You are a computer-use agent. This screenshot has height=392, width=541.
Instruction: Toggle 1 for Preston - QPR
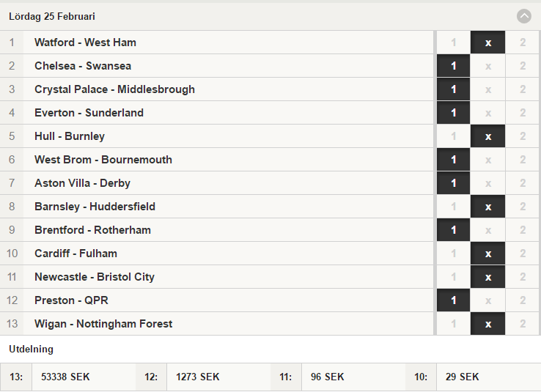pyautogui.click(x=453, y=300)
